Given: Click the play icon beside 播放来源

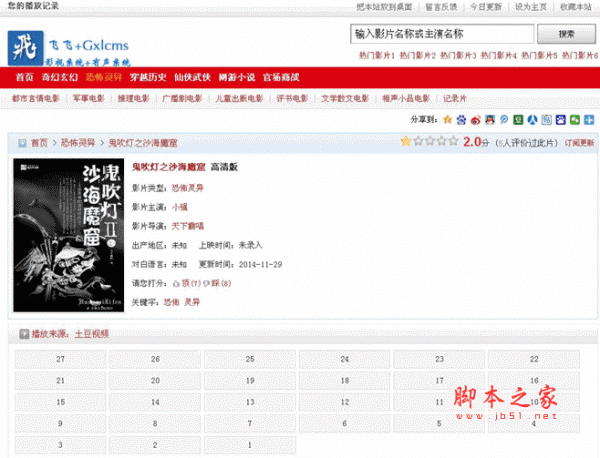Looking at the screenshot, I should 24,334.
